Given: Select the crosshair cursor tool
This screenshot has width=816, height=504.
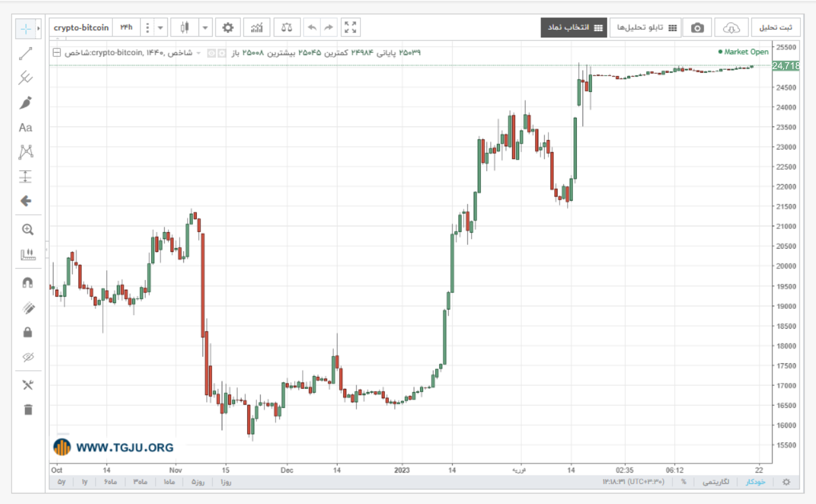Looking at the screenshot, I should [26, 29].
